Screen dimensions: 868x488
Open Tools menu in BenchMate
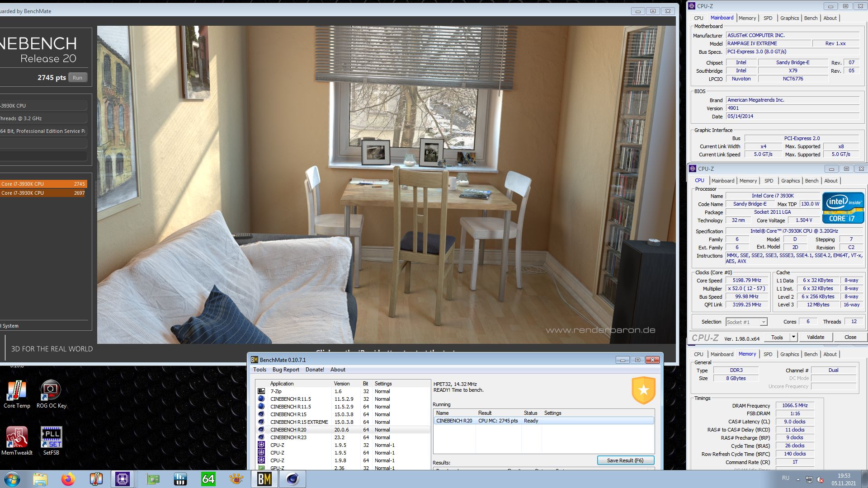point(259,370)
